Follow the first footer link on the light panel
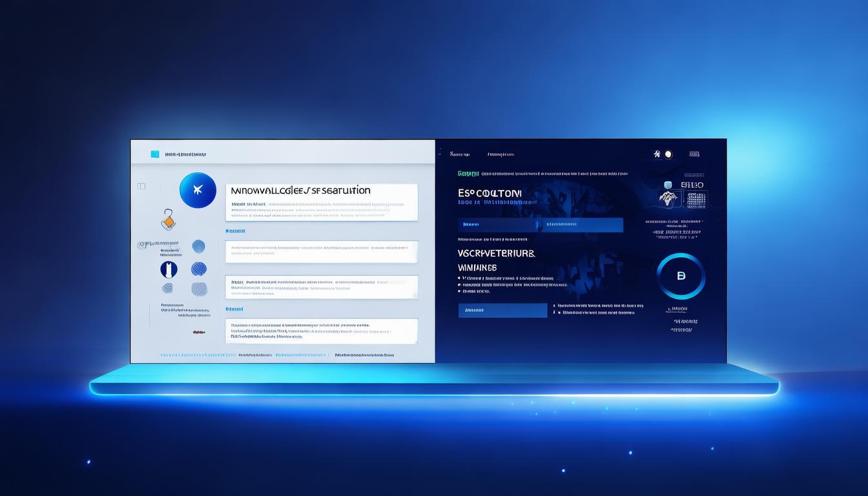 point(198,355)
